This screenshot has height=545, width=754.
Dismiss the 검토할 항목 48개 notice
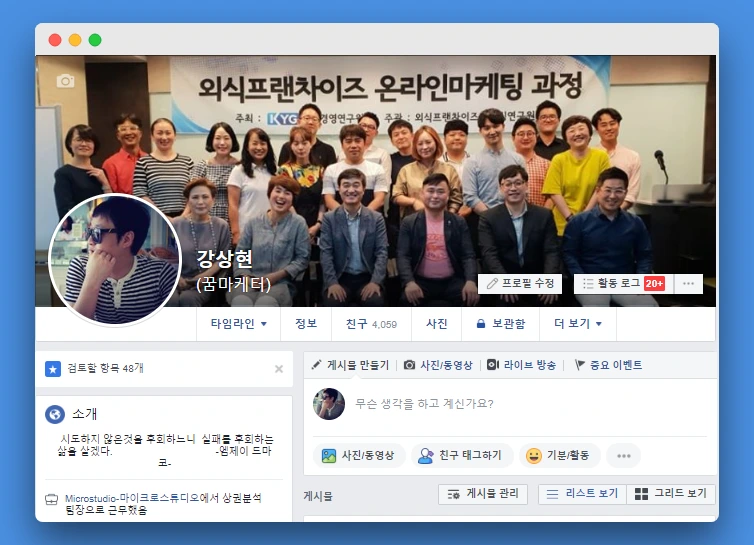pyautogui.click(x=279, y=369)
